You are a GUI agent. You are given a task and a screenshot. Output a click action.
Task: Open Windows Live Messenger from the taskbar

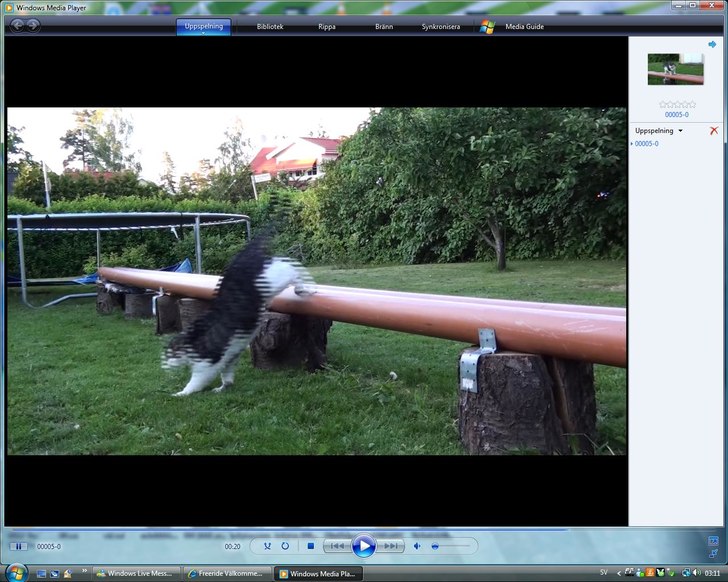pos(138,574)
